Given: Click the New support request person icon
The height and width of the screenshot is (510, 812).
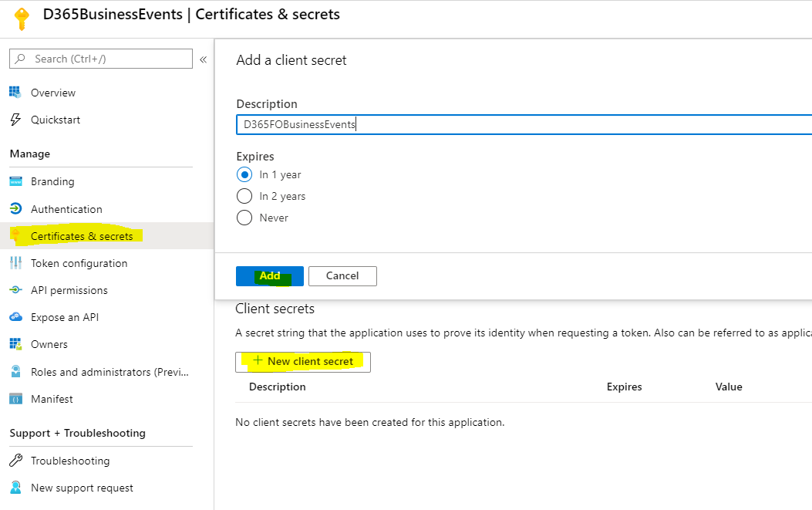Looking at the screenshot, I should (15, 487).
